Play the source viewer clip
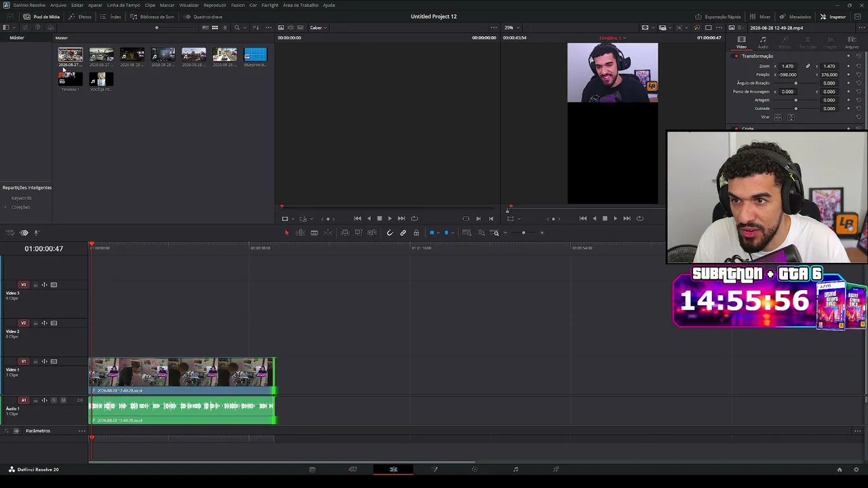Image resolution: width=868 pixels, height=488 pixels. point(390,218)
